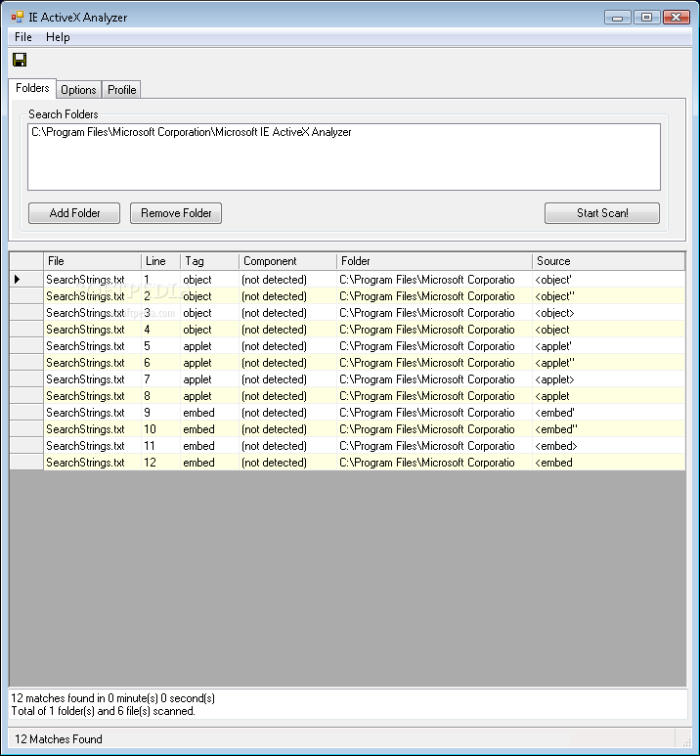
Task: Sort results by the File column header
Action: pos(92,261)
